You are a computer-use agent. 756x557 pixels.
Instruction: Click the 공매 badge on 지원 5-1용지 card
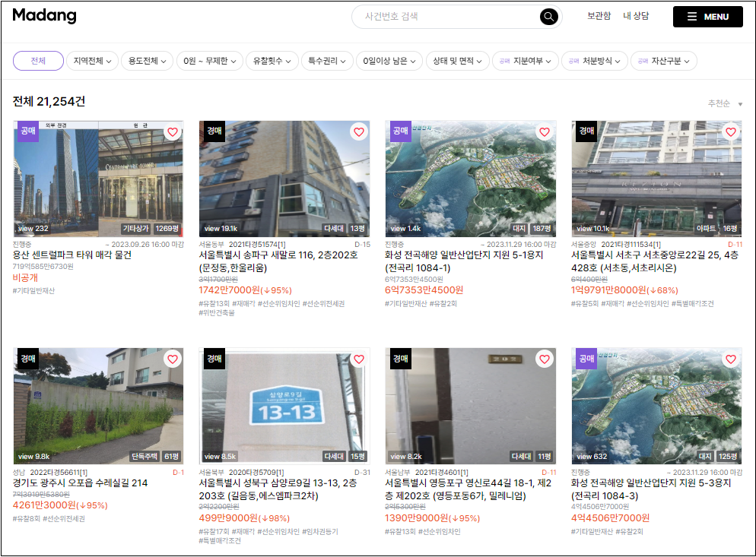pos(401,131)
